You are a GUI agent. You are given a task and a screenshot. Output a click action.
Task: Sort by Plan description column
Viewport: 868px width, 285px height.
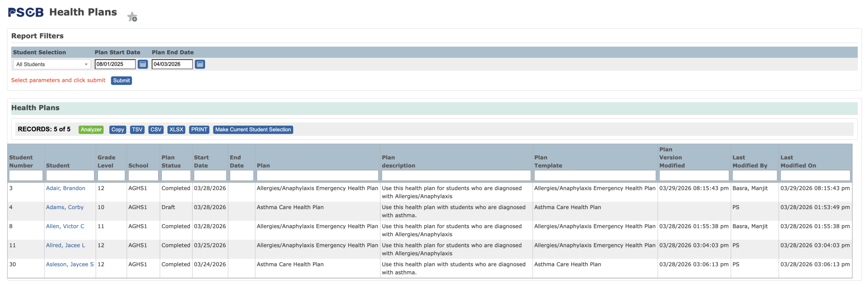point(398,161)
